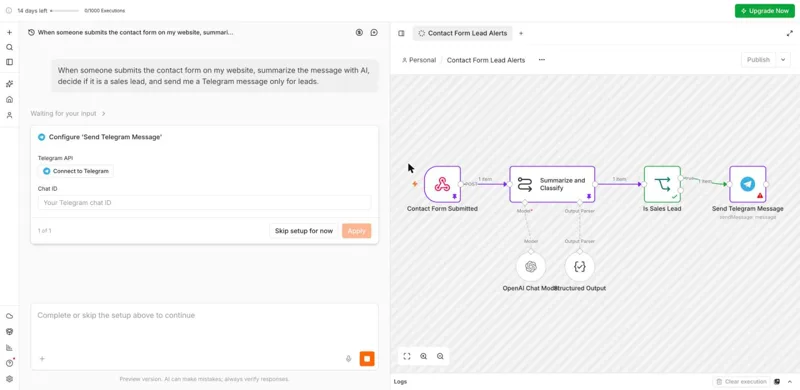Click the Model connector on Summarize node
Viewport: 800px width, 390px height.
click(x=526, y=203)
